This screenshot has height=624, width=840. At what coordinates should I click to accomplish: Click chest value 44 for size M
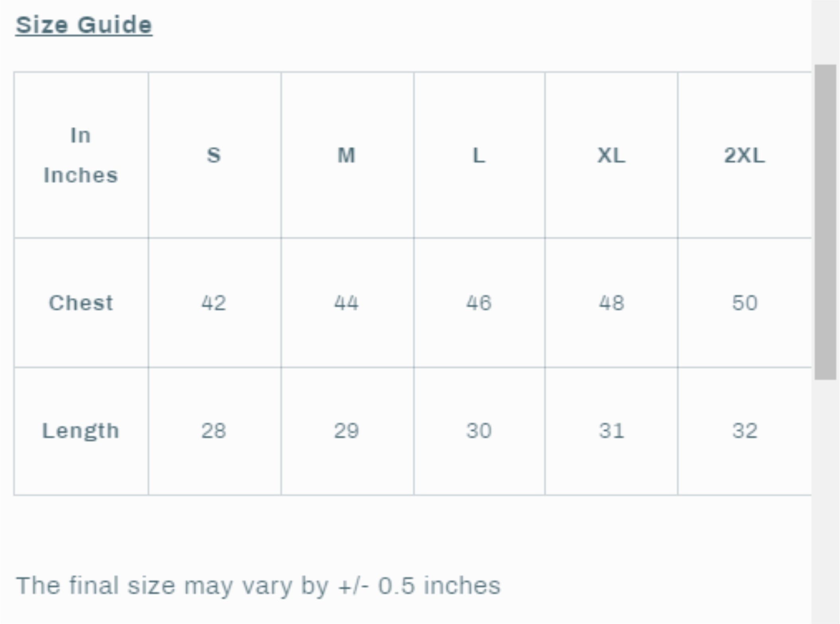(347, 303)
